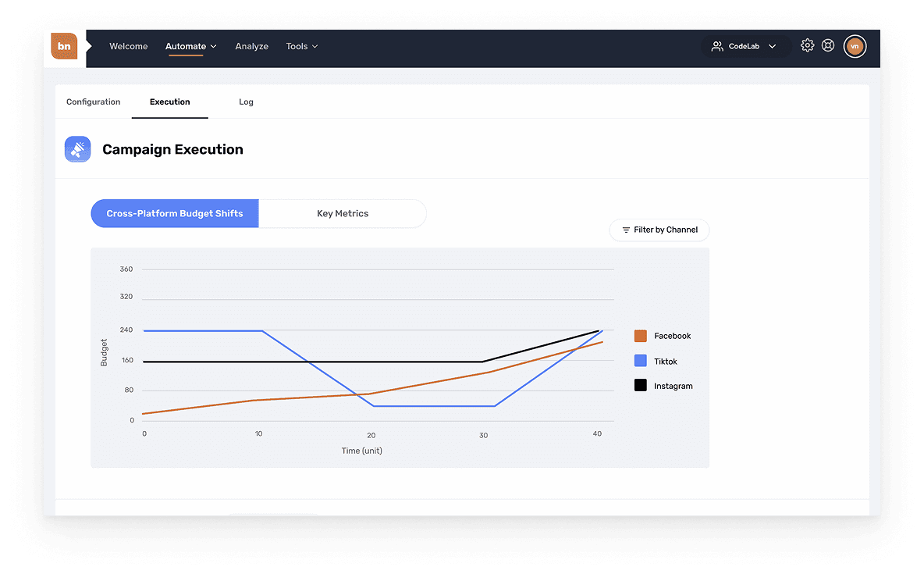Click the Instagram legend label
924x574 pixels.
coord(673,387)
